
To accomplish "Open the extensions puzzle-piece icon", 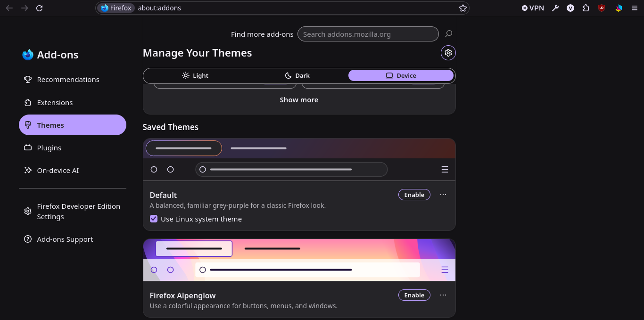I will (586, 8).
